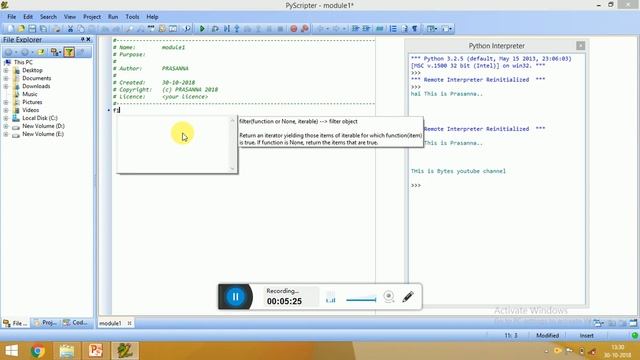Image resolution: width=640 pixels, height=360 pixels.
Task: Open the Tools menu
Action: (x=132, y=17)
